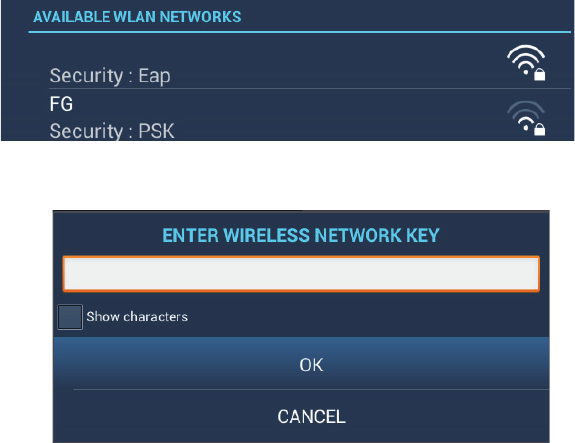
Task: Click the top arc of the Eap Wi-Fi icon
Action: 526,51
